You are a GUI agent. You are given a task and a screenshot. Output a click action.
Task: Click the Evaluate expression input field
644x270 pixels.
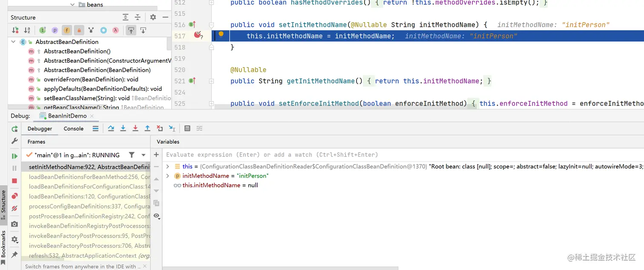(403, 155)
